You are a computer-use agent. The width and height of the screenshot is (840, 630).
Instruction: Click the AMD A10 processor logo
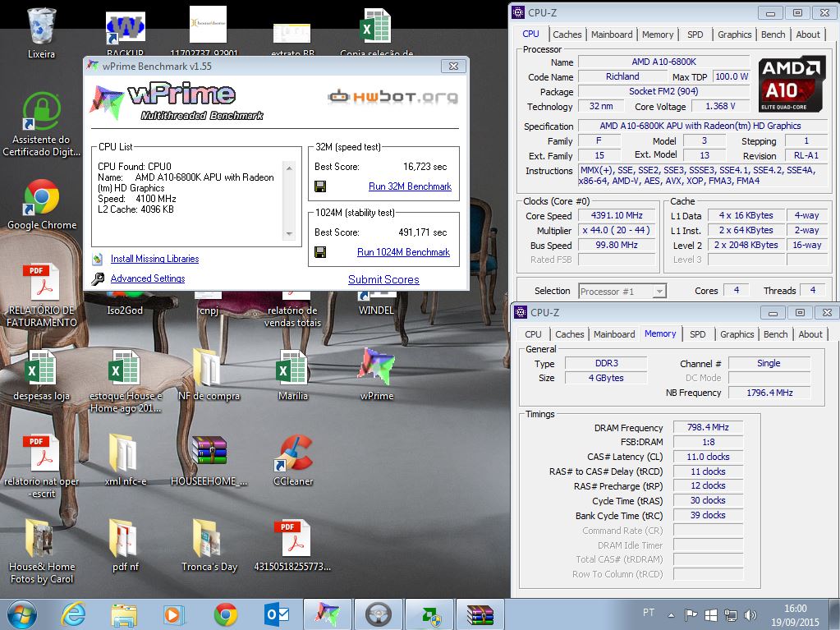[x=792, y=84]
